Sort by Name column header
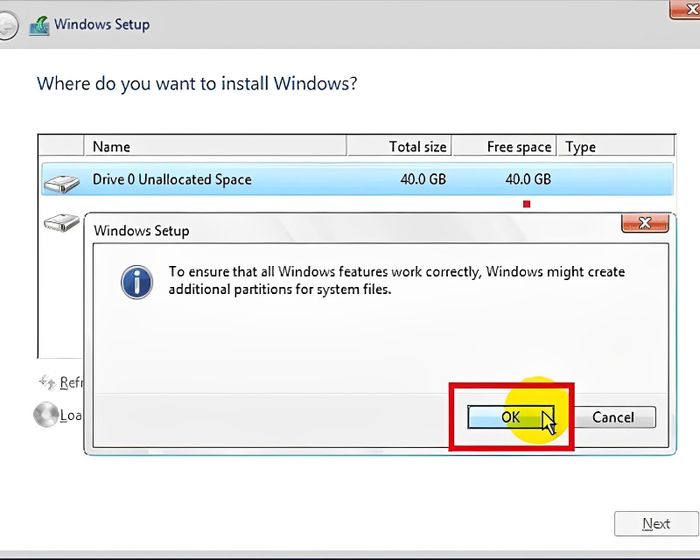Screen dimensions: 700x560 click(x=215, y=146)
